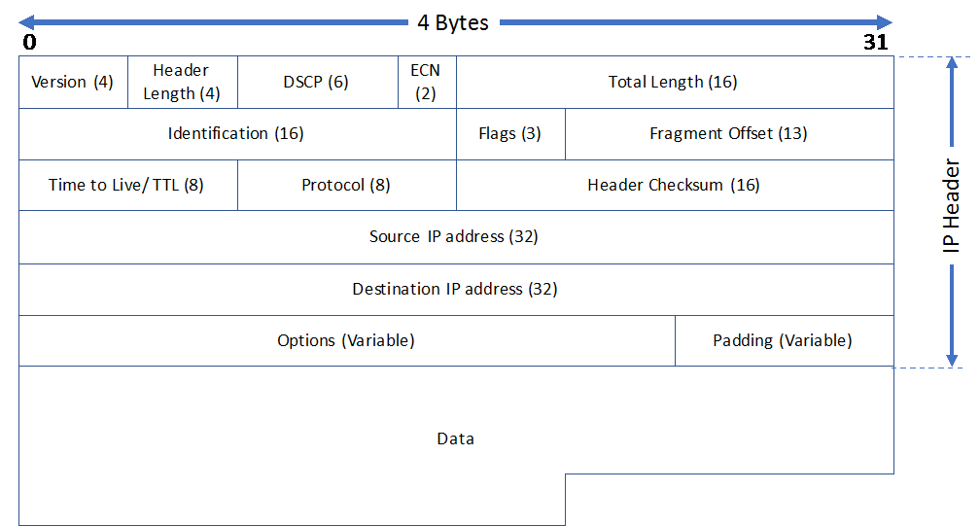Click the Destination IP address (32) row

point(455,290)
